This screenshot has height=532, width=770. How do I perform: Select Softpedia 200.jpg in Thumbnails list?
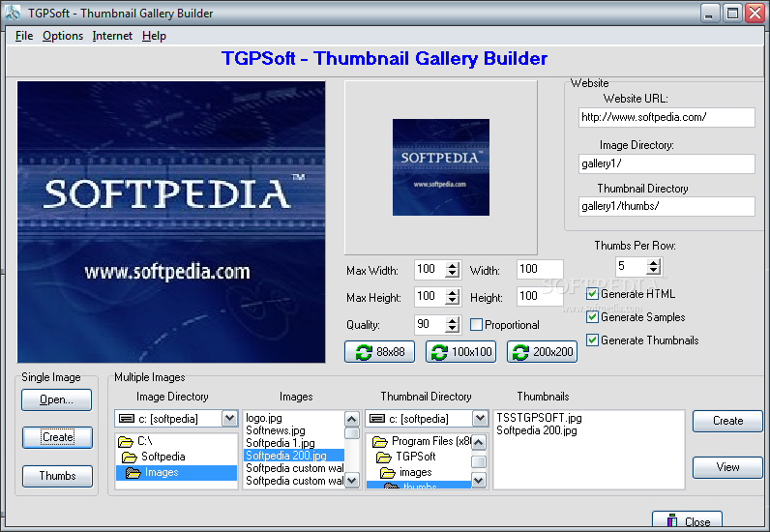pyautogui.click(x=536, y=430)
